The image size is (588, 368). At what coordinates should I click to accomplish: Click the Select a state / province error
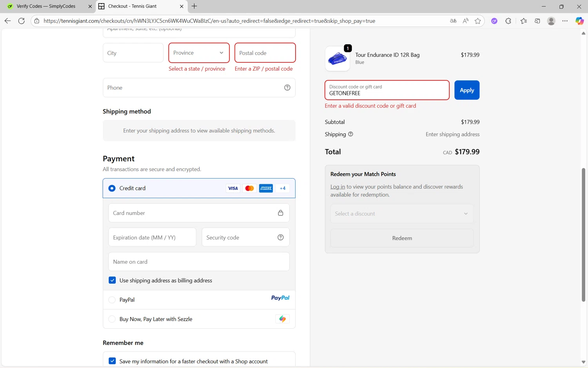197,69
